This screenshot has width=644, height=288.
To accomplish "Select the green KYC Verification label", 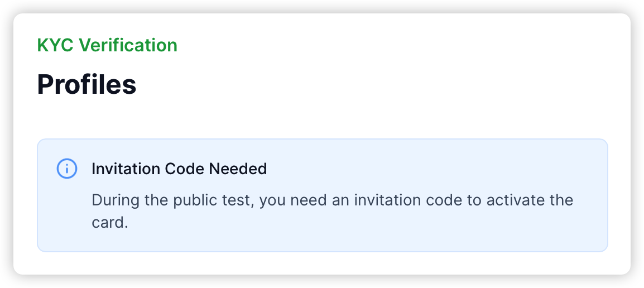I will click(x=107, y=45).
